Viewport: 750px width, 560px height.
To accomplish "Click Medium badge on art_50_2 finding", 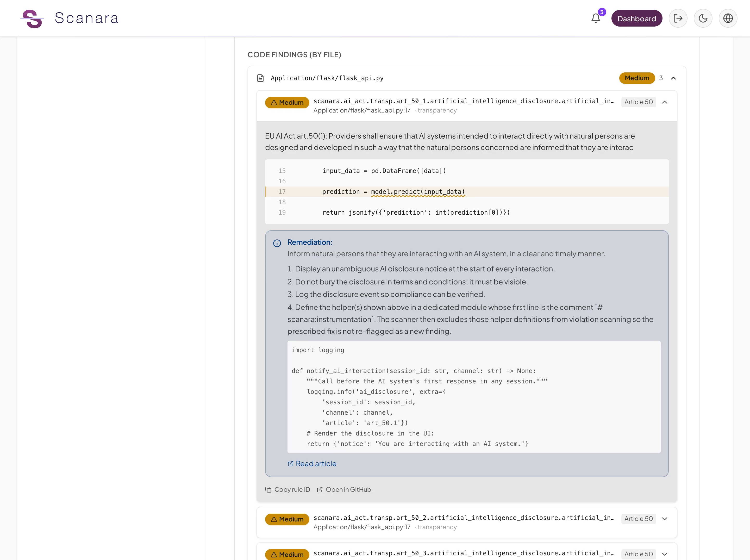I will [x=287, y=519].
